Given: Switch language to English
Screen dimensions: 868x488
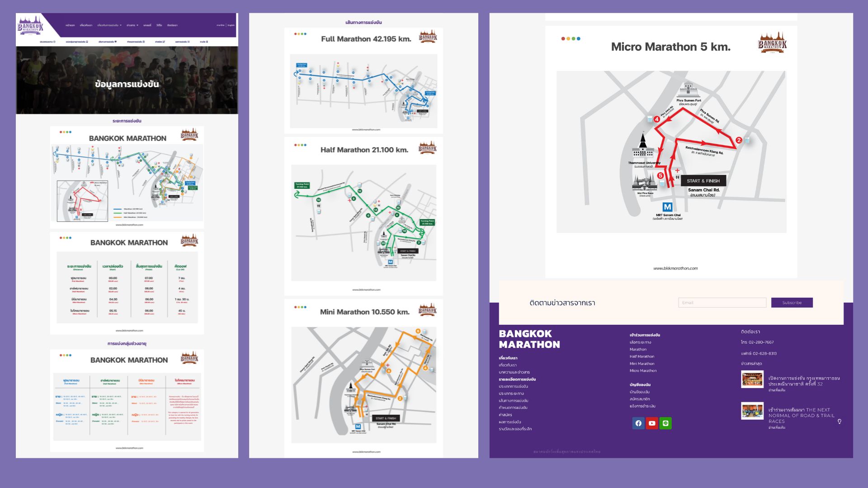Looking at the screenshot, I should pyautogui.click(x=231, y=25).
